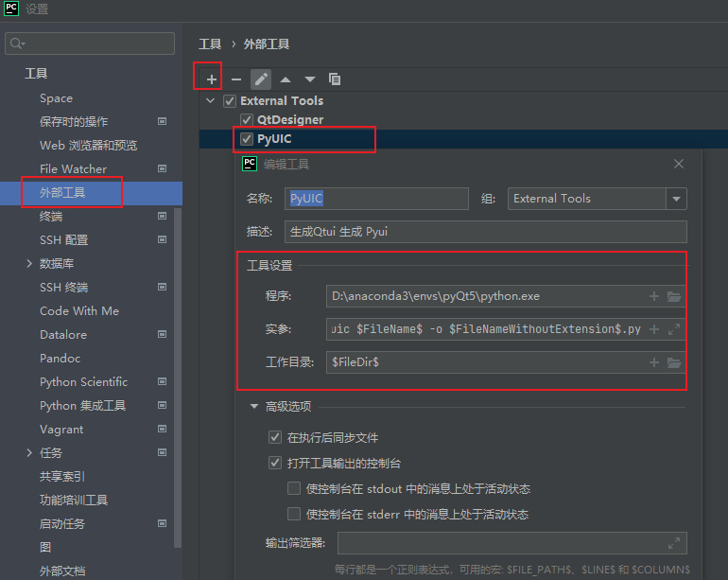The height and width of the screenshot is (580, 728).
Task: Click the 描述 description field
Action: click(x=486, y=232)
